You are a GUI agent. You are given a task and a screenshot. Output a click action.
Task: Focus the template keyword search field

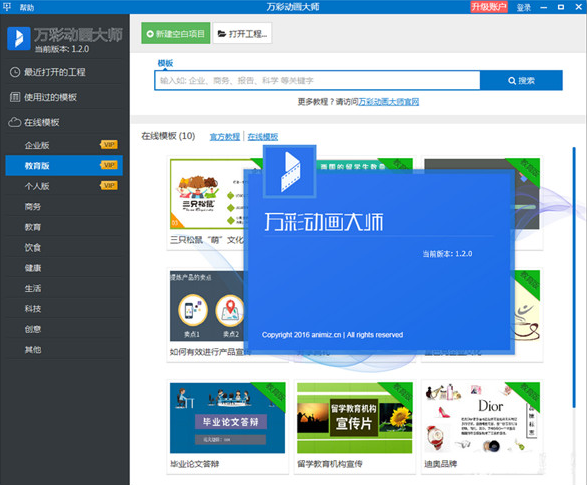[x=317, y=80]
